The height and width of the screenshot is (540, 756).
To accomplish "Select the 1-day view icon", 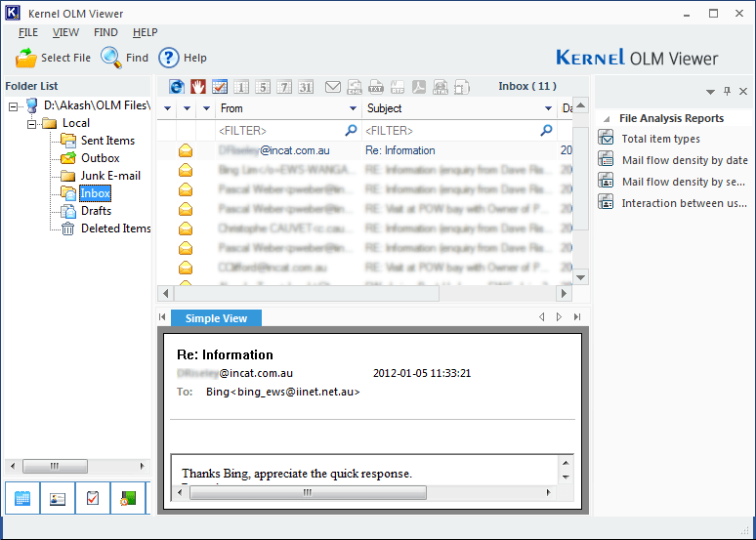I will 241,87.
